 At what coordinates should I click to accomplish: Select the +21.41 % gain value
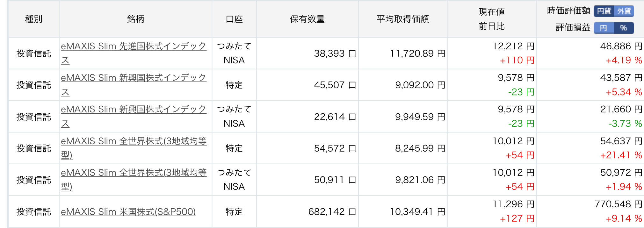tap(621, 155)
